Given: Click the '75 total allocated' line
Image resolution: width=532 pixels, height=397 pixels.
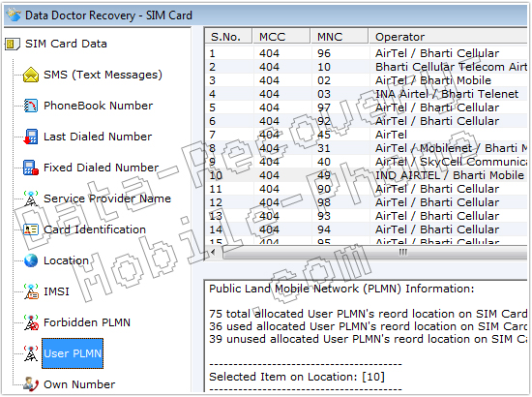Looking at the screenshot, I should pos(369,314).
